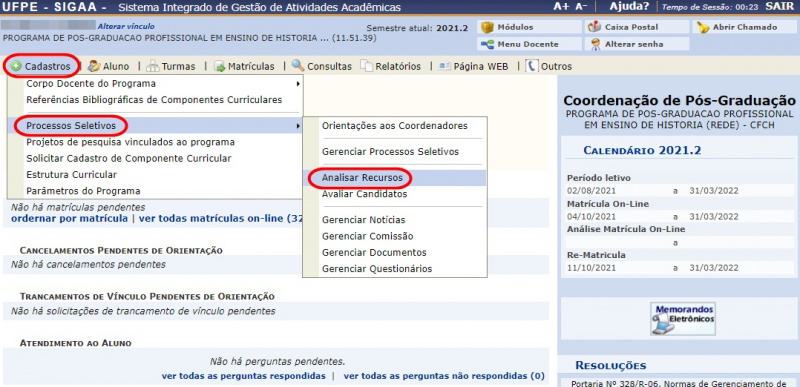The image size is (800, 387).
Task: Click ver todas as perguntas não respondidas
Action: tap(444, 376)
